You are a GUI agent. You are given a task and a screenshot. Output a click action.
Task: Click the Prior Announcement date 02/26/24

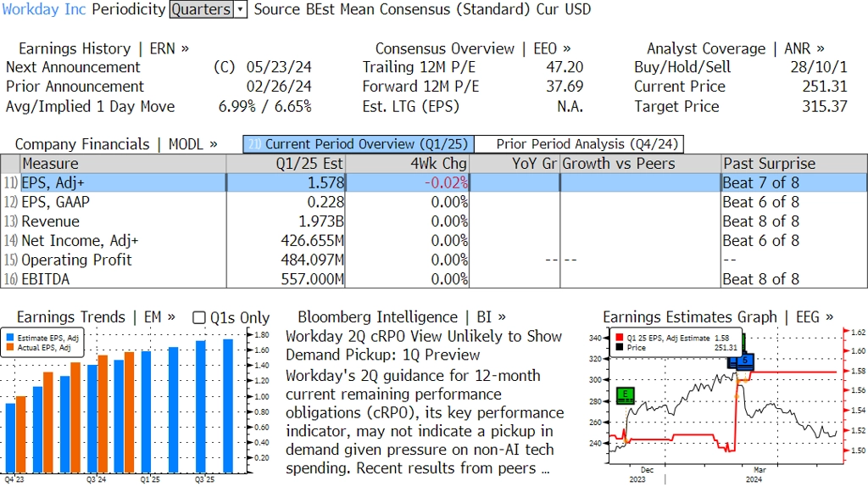[279, 87]
